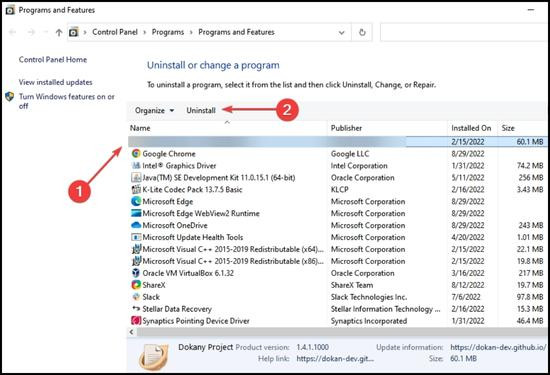Select the Google Chrome row
The image size is (550, 375).
[337, 154]
